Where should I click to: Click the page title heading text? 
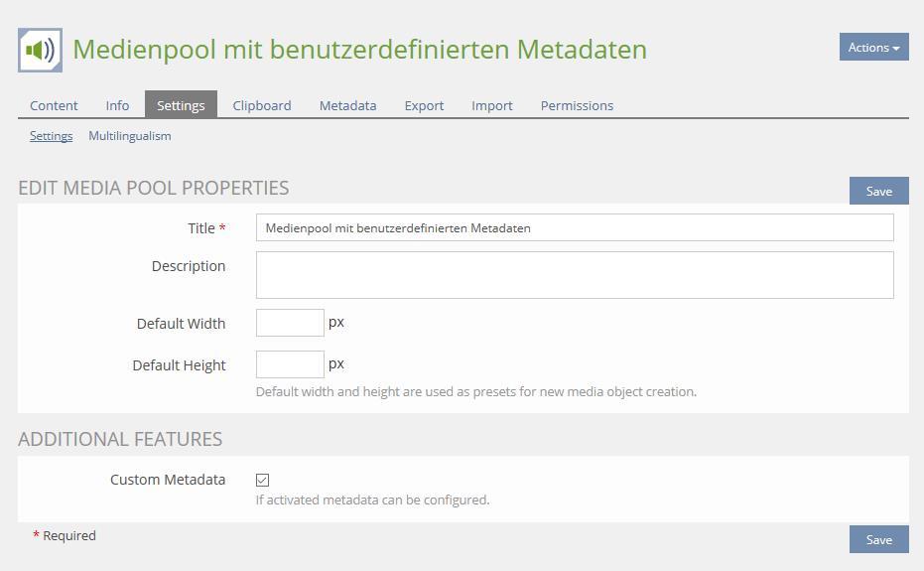coord(359,50)
